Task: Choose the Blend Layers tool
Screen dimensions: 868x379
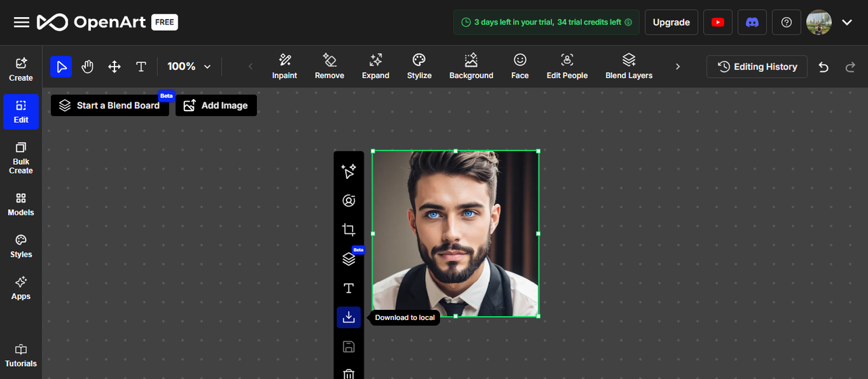Action: pyautogui.click(x=629, y=66)
